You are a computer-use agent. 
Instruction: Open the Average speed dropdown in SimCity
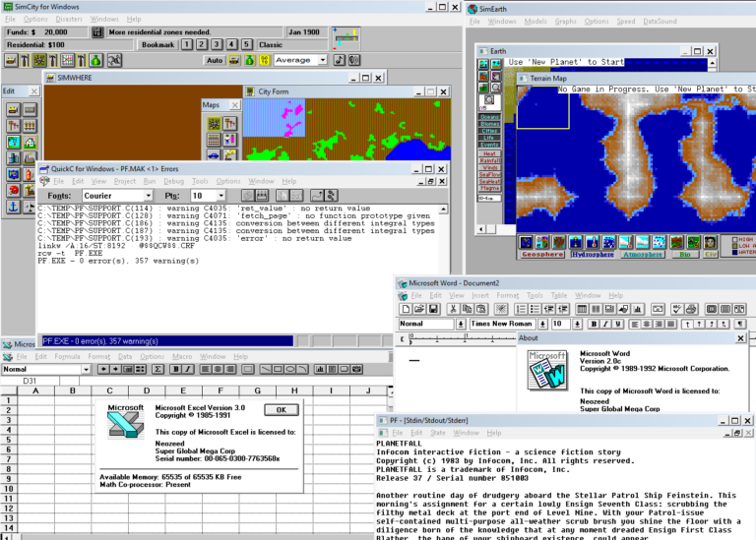(322, 60)
